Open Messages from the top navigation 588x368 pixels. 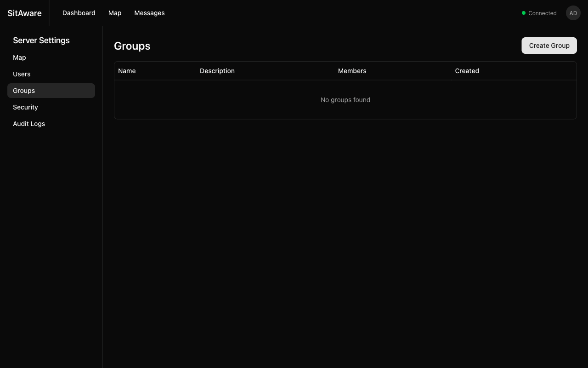coord(149,13)
